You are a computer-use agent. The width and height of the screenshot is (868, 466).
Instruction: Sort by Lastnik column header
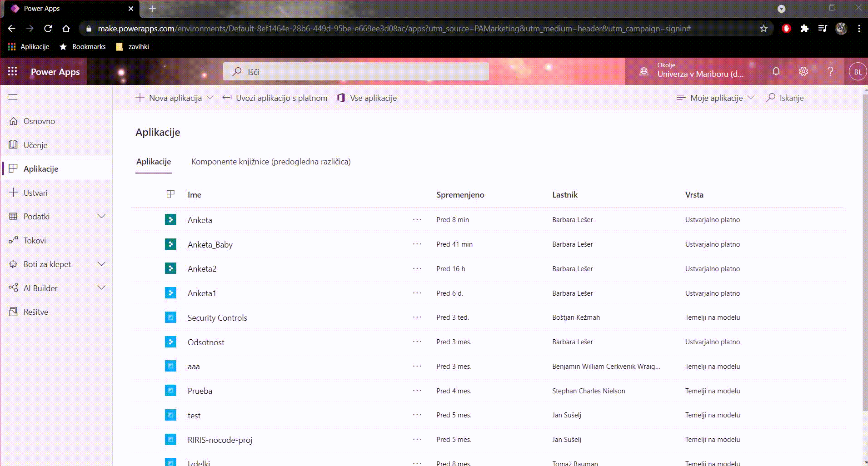(x=565, y=195)
